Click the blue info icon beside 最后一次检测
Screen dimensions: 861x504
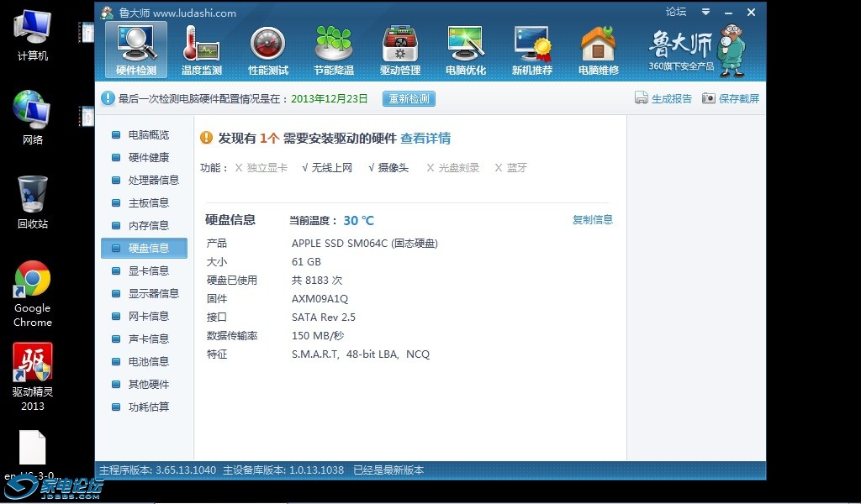tap(108, 98)
